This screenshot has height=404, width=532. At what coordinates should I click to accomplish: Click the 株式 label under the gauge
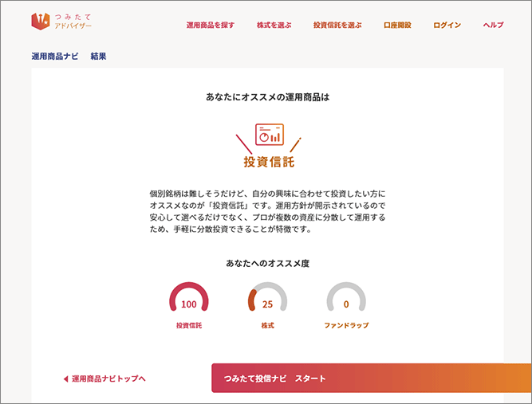[267, 326]
